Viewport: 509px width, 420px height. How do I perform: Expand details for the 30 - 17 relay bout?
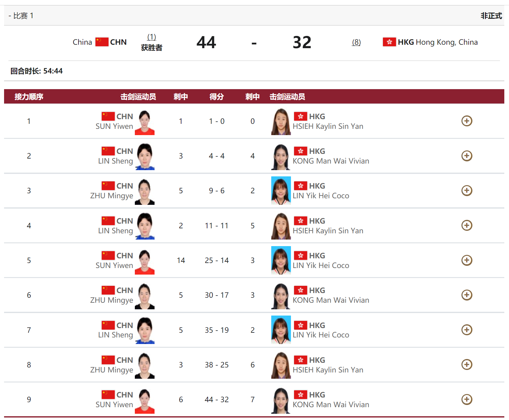[466, 295]
